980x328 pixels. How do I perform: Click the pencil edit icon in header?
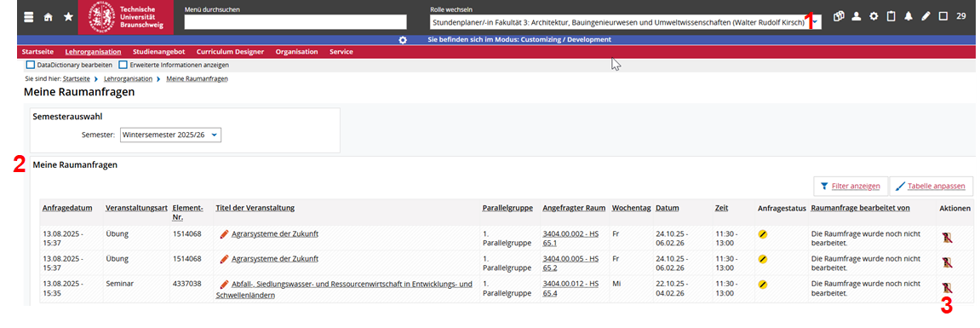(926, 16)
